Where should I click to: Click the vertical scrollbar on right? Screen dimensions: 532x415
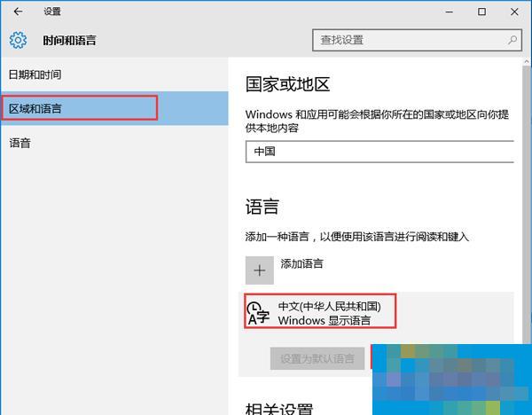pos(527,204)
